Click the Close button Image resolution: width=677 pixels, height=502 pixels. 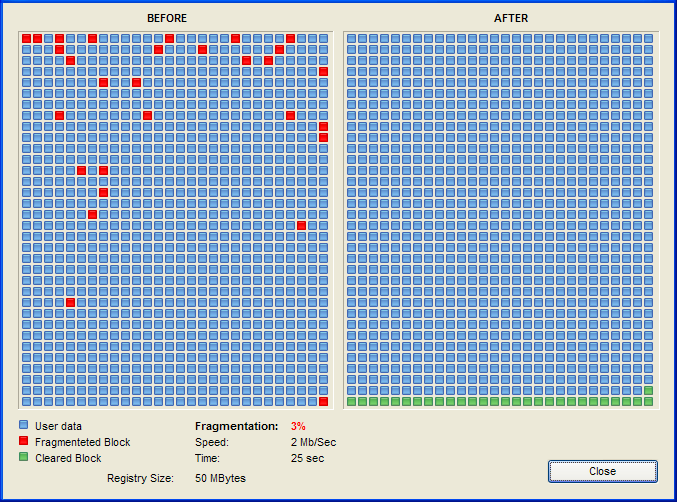(602, 471)
